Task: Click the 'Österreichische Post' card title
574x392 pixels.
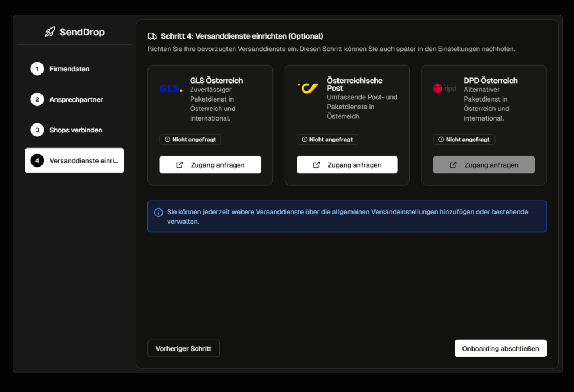Action: (355, 84)
